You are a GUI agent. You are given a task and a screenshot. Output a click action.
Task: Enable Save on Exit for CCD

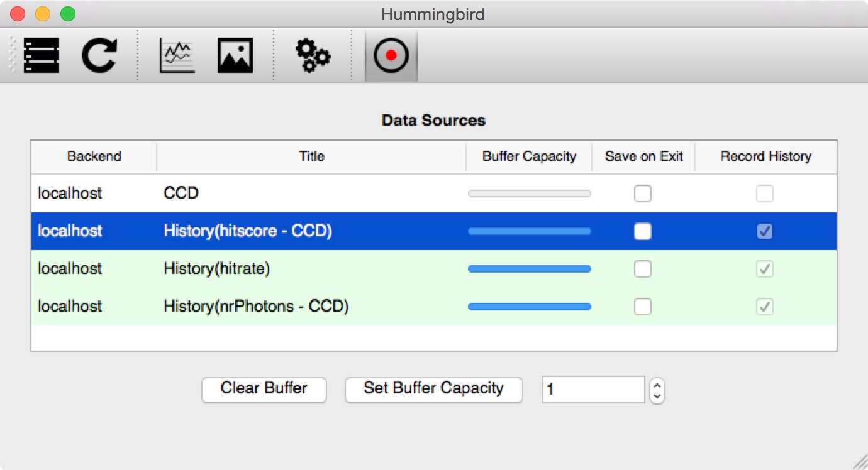tap(643, 194)
